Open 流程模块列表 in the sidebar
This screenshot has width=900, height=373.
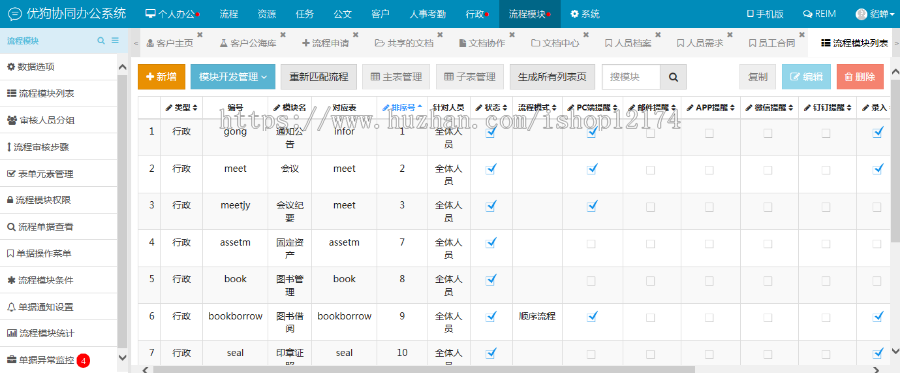[x=59, y=94]
